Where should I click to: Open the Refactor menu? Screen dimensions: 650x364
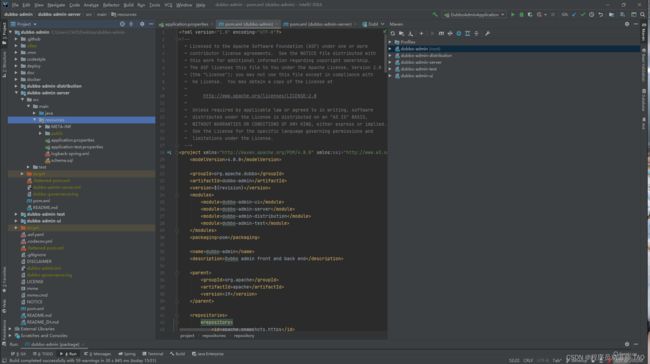tap(111, 5)
